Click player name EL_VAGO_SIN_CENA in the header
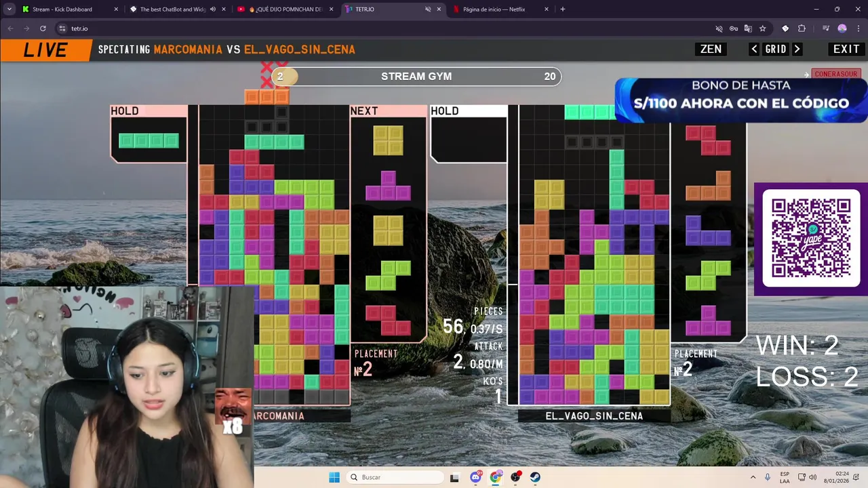Image resolution: width=868 pixels, height=488 pixels. (300, 49)
